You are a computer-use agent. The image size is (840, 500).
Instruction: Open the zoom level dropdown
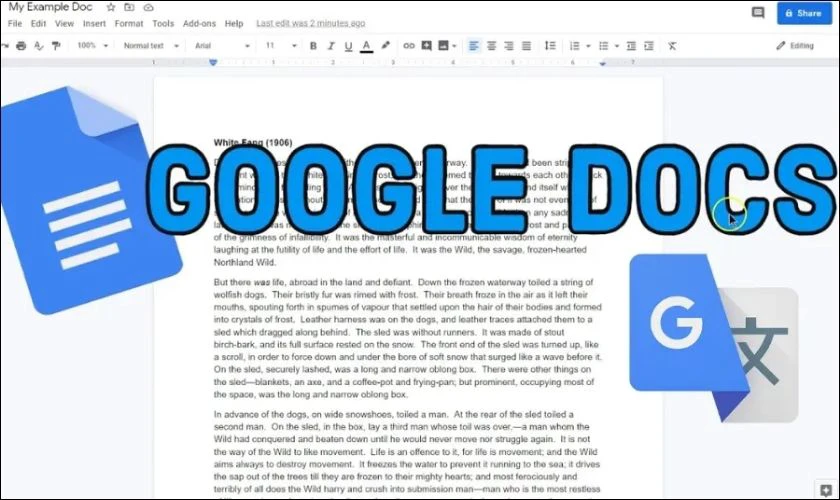point(93,46)
